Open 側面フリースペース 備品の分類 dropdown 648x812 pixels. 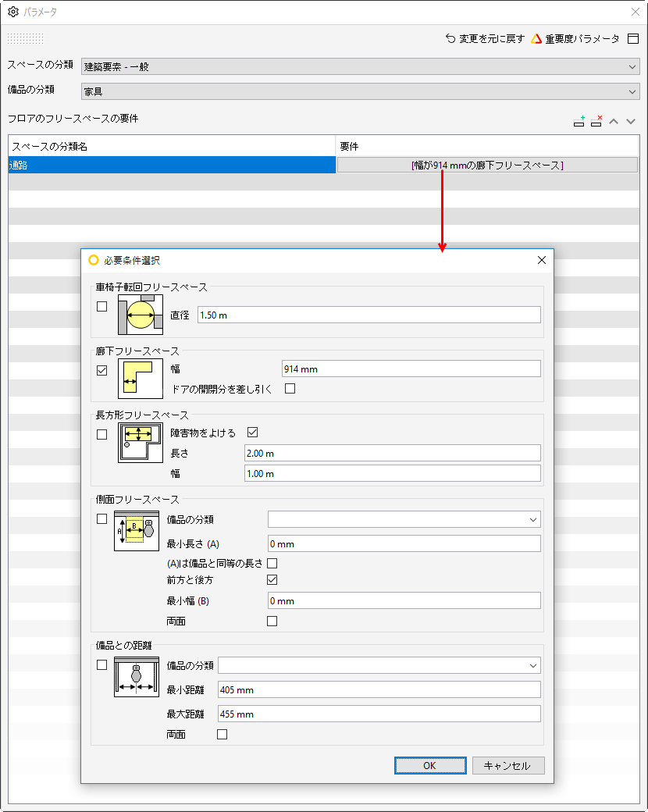pyautogui.click(x=404, y=519)
